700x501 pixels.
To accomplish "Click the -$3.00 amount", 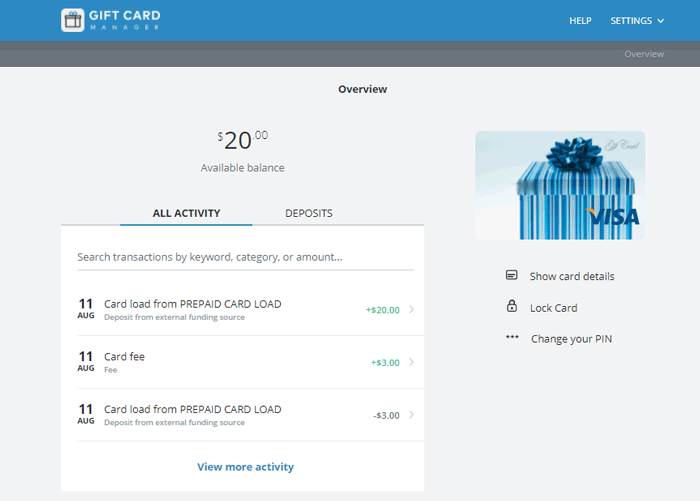I will 386,415.
